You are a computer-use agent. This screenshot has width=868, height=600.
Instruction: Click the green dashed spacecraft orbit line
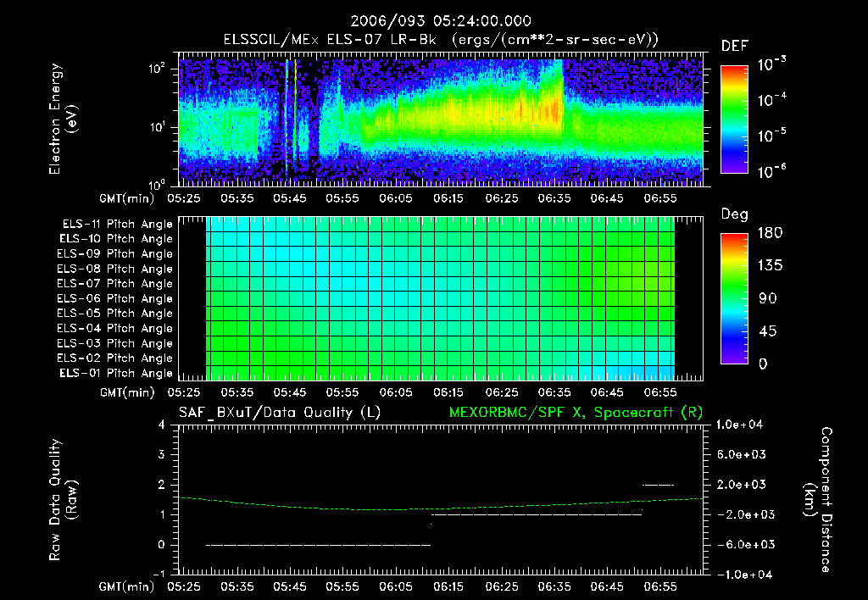(x=441, y=505)
